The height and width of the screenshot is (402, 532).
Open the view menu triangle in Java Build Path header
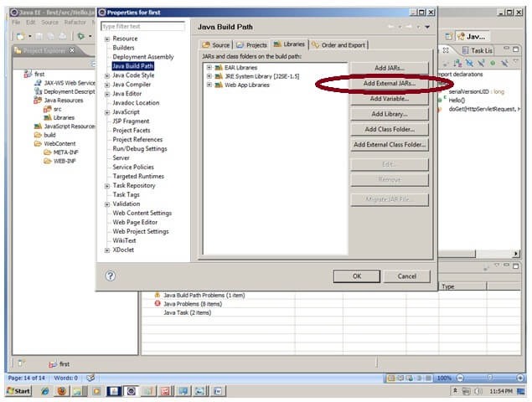[427, 27]
